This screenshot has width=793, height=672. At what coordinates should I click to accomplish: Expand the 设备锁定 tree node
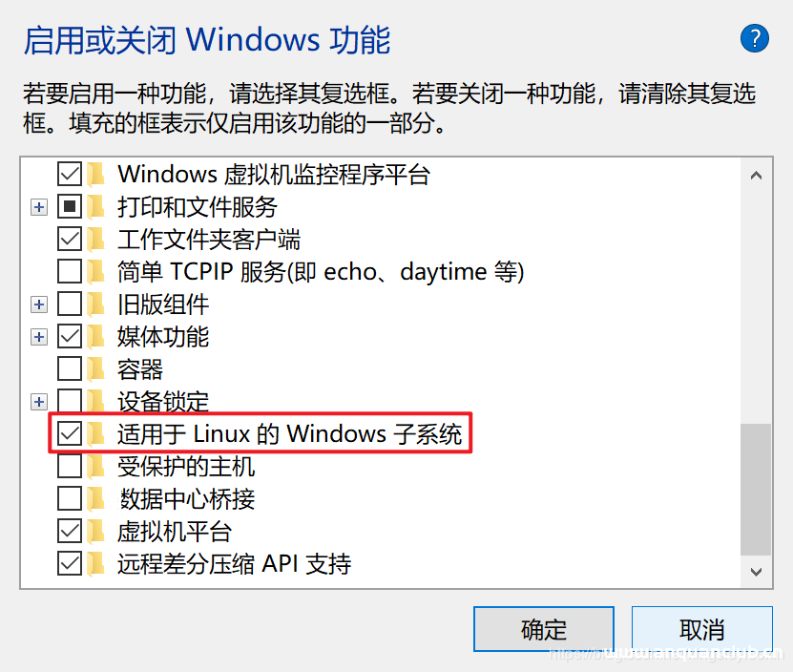[x=39, y=401]
